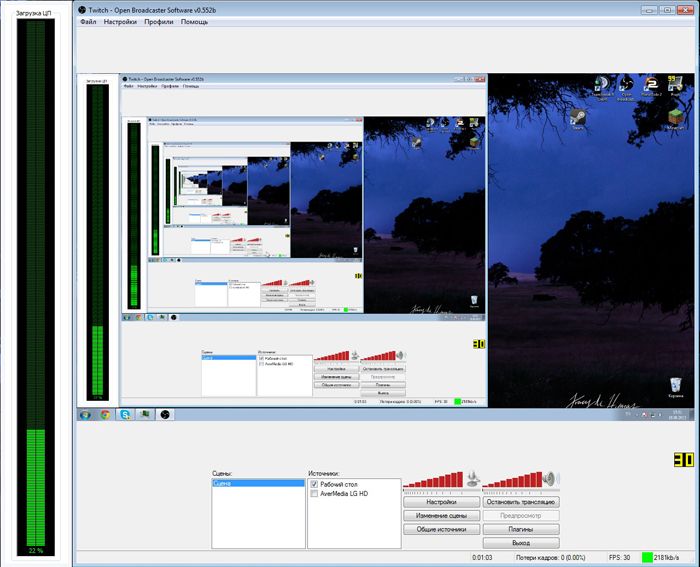
Task: Click the Плагины button
Action: pos(522,529)
